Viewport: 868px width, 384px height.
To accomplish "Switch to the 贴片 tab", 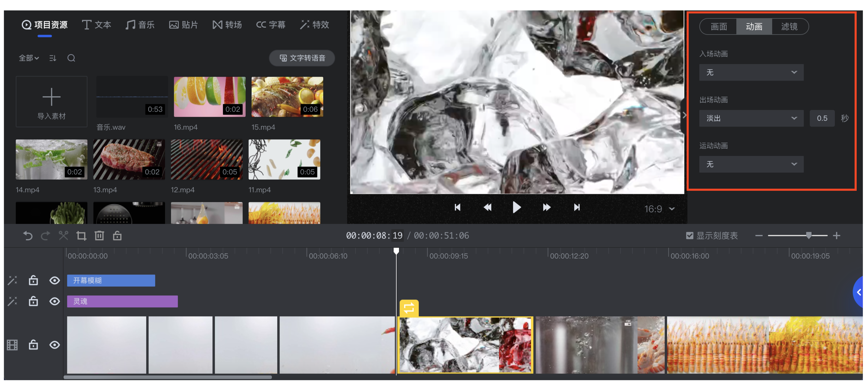I will click(183, 25).
